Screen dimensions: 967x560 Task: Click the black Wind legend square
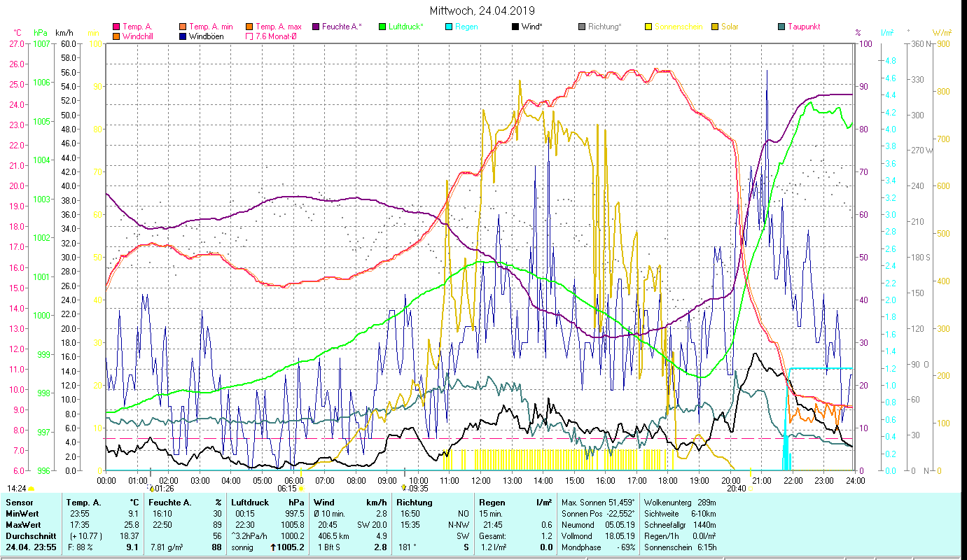tap(515, 27)
